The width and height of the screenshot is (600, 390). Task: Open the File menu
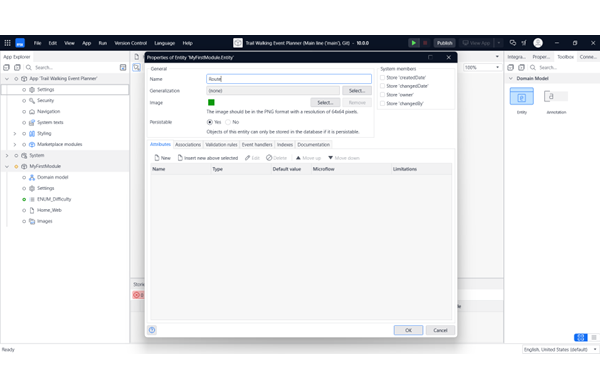(x=38, y=43)
